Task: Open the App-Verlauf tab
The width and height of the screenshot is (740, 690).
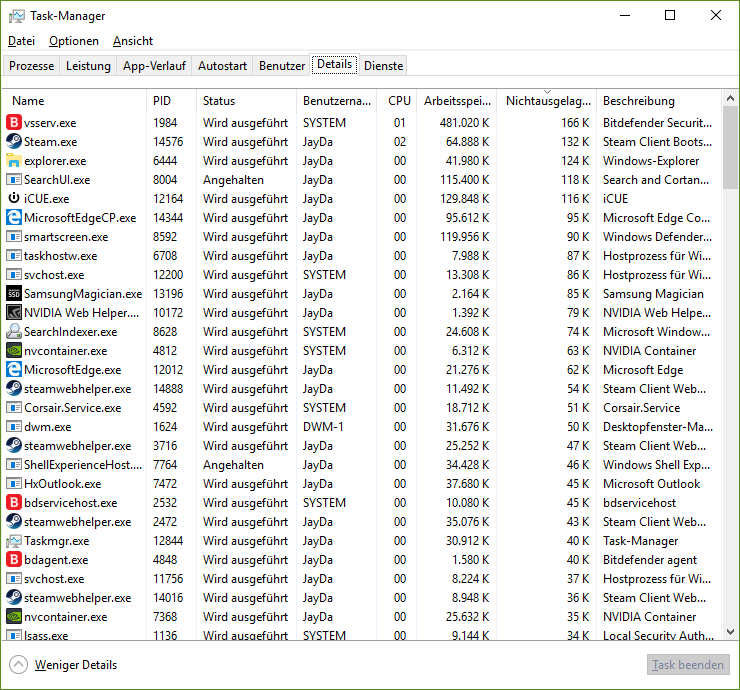Action: (x=154, y=66)
